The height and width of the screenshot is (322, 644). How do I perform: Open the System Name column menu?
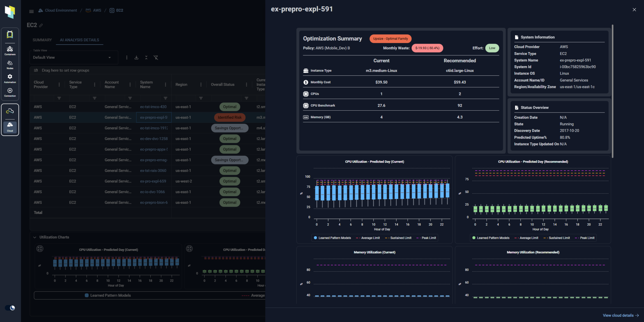166,84
